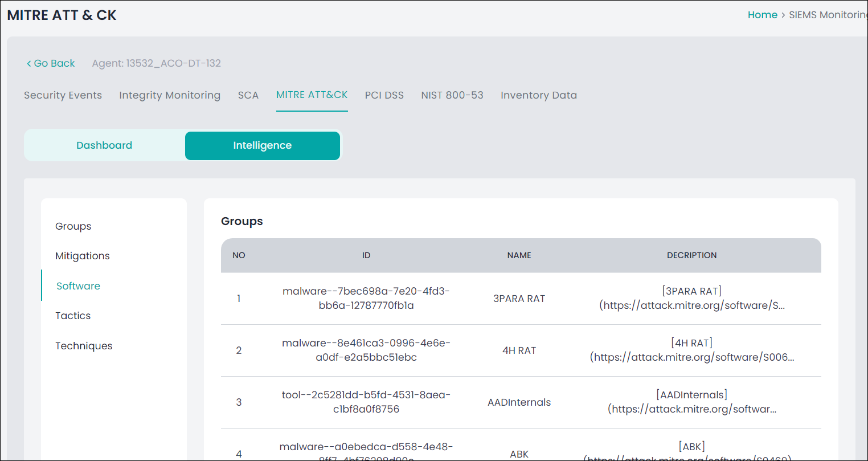This screenshot has width=868, height=461.
Task: Open Groups in the side menu
Action: [x=73, y=226]
